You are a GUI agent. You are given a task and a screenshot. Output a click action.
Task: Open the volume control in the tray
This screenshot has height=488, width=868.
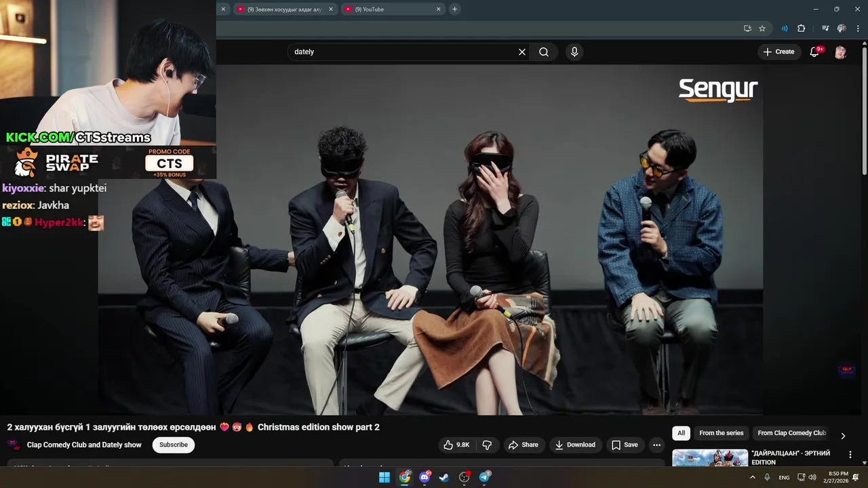click(812, 477)
